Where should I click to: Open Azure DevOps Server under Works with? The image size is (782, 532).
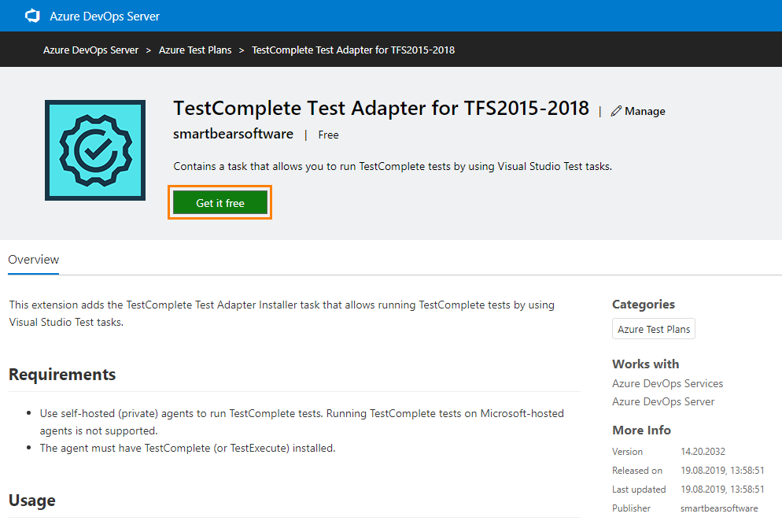click(x=663, y=401)
